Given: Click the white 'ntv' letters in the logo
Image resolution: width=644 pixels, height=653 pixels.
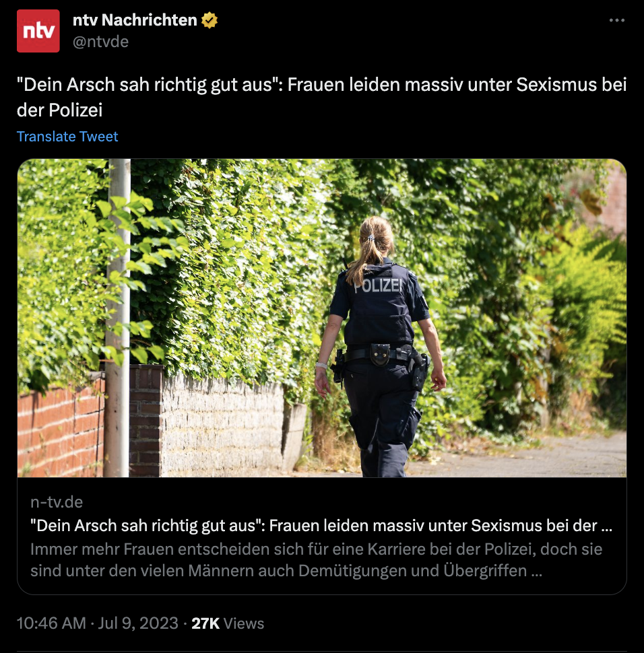Looking at the screenshot, I should pos(38,31).
